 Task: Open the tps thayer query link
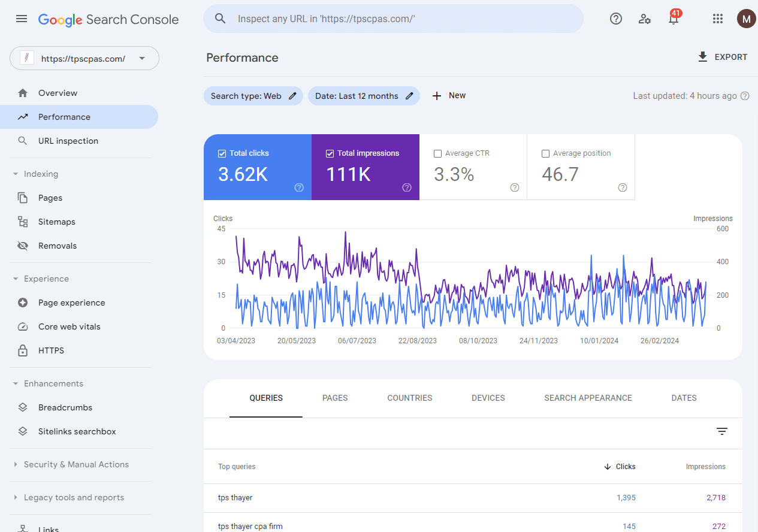tap(235, 497)
